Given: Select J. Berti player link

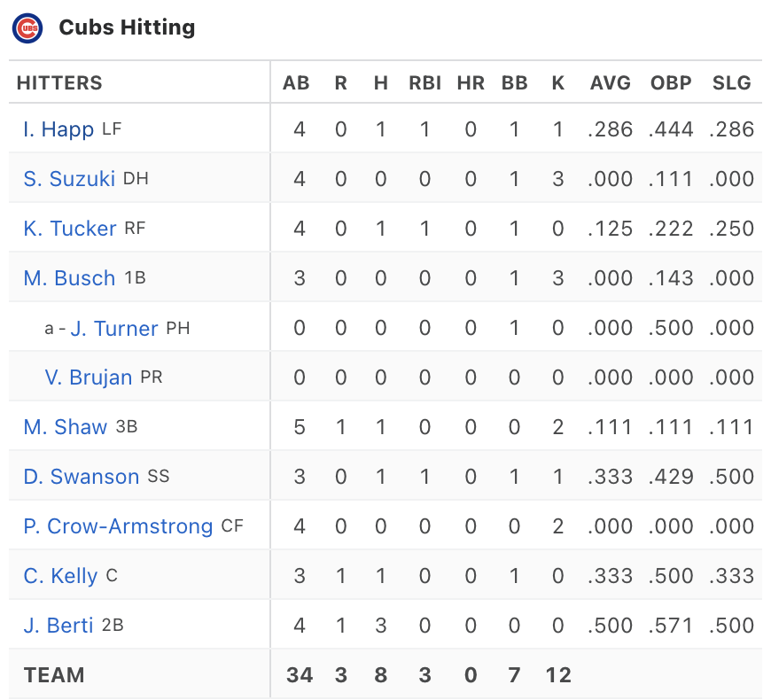Looking at the screenshot, I should (58, 626).
